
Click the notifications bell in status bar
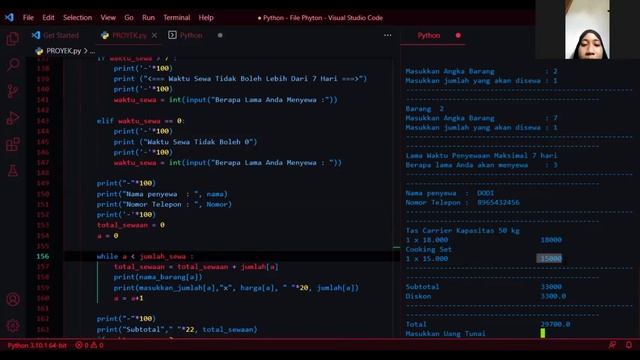pos(629,345)
